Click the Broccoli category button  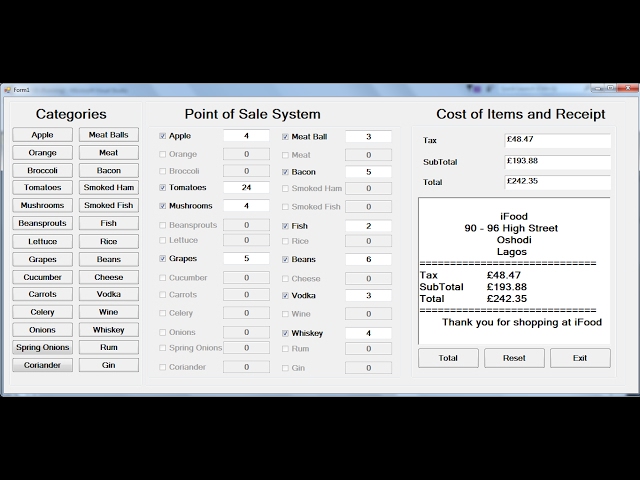pos(42,170)
